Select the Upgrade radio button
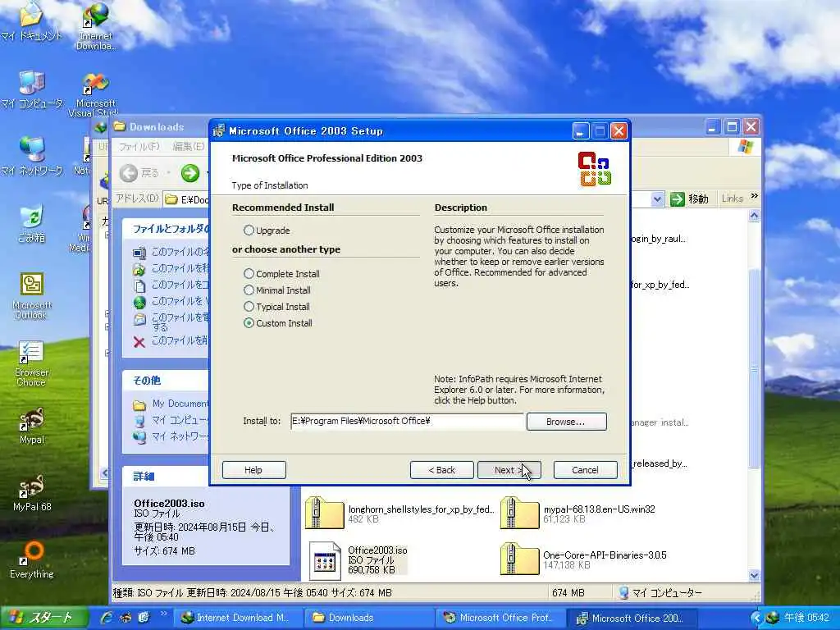 click(x=249, y=231)
